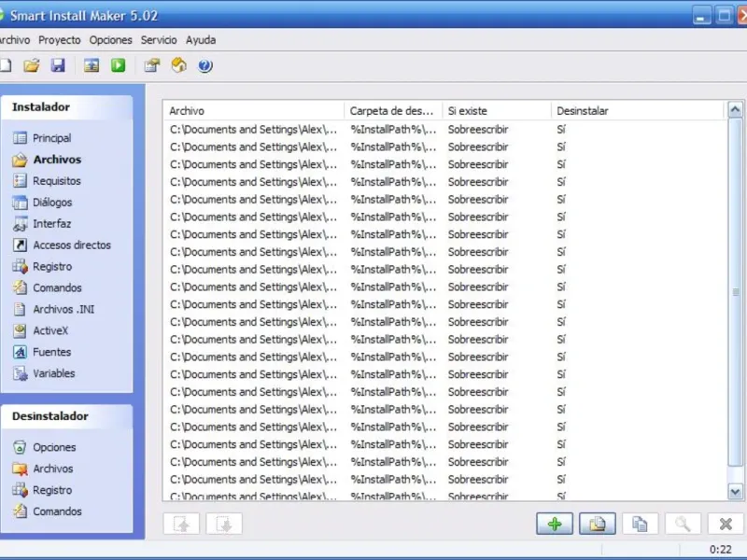Click the project settings toolbar icon
This screenshot has width=747, height=560.
(152, 65)
